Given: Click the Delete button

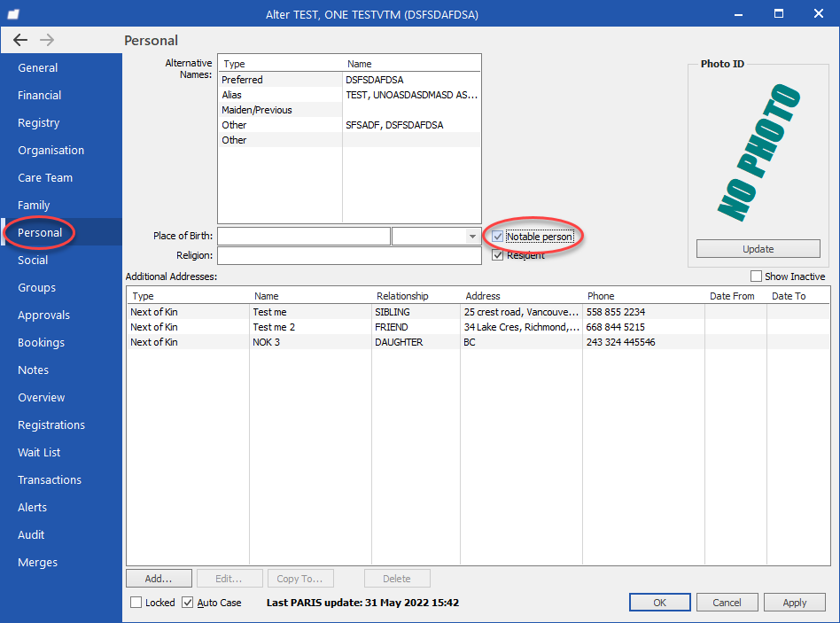Looking at the screenshot, I should (x=397, y=579).
